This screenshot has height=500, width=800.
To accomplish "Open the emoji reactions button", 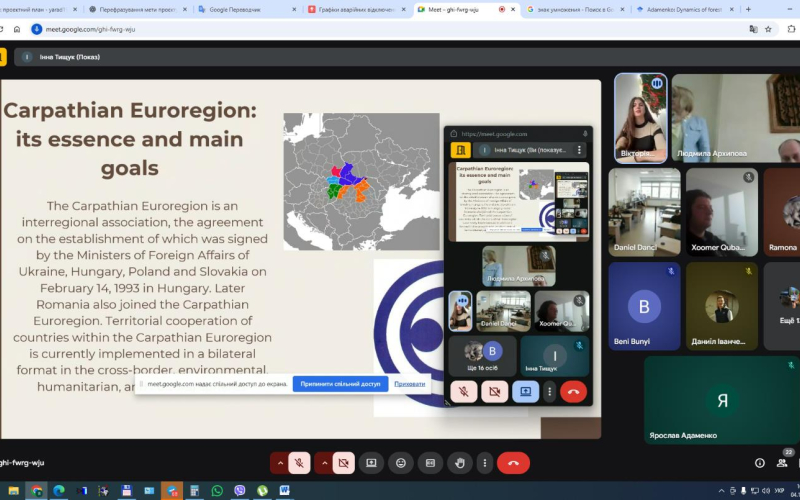I will click(401, 463).
